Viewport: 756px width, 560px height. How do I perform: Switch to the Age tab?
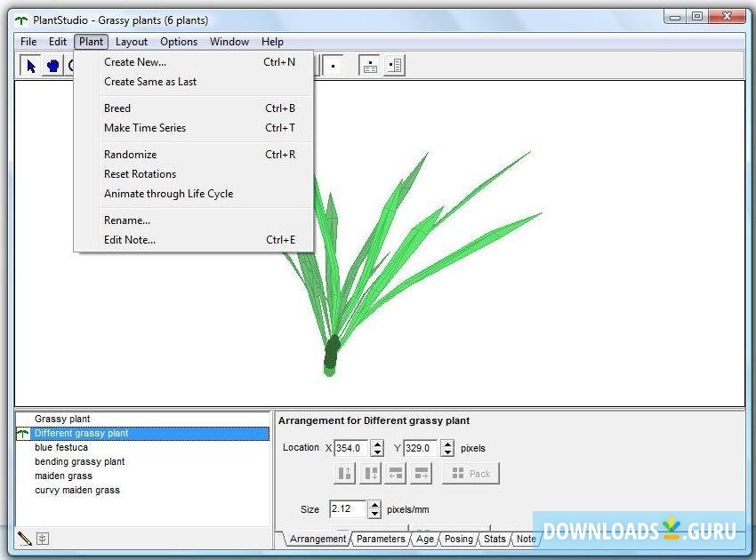(x=425, y=539)
